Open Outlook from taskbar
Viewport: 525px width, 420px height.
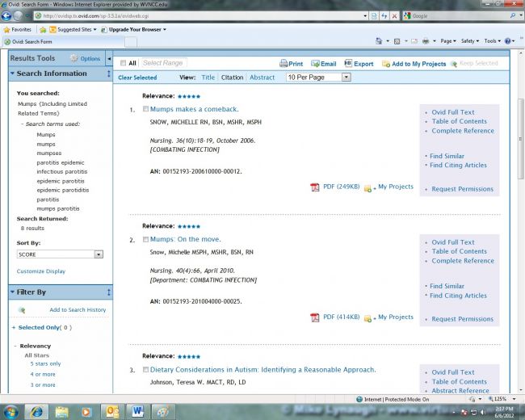[x=112, y=412]
